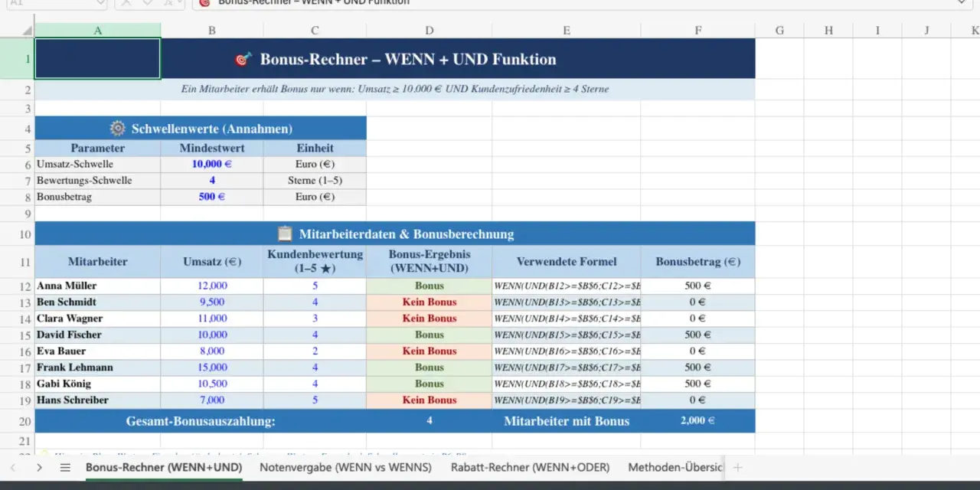The width and height of the screenshot is (980, 490).
Task: Select the Bewertungs-Schwelle label cell
Action: pyautogui.click(x=98, y=181)
